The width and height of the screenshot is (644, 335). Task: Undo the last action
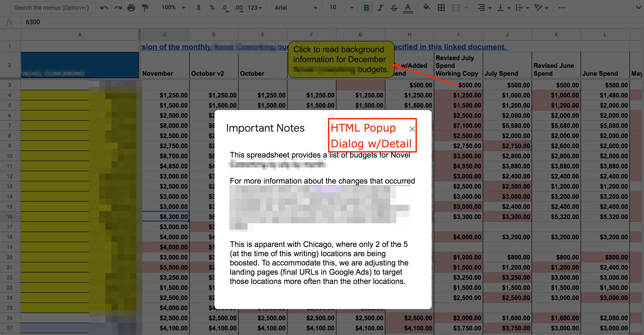click(x=104, y=7)
